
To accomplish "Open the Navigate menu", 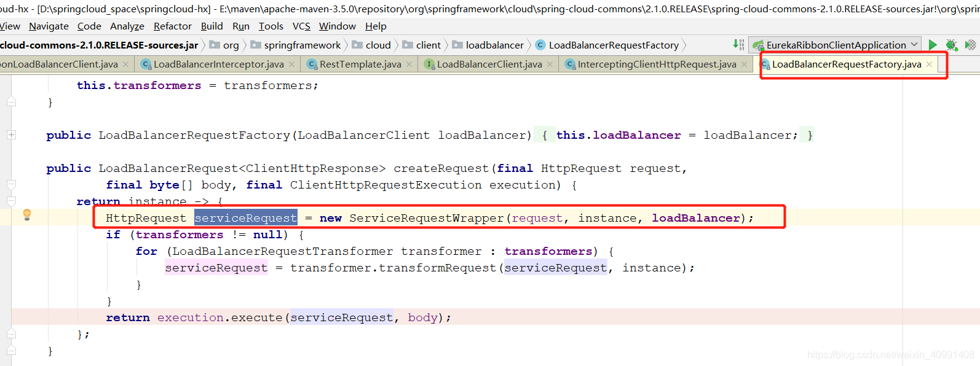I will (49, 26).
